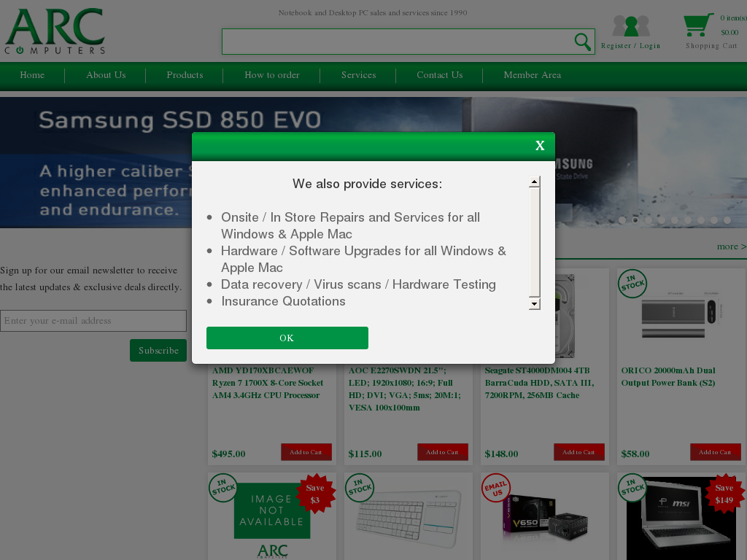747x560 pixels.
Task: Click the $495.00 price text
Action: (x=228, y=454)
